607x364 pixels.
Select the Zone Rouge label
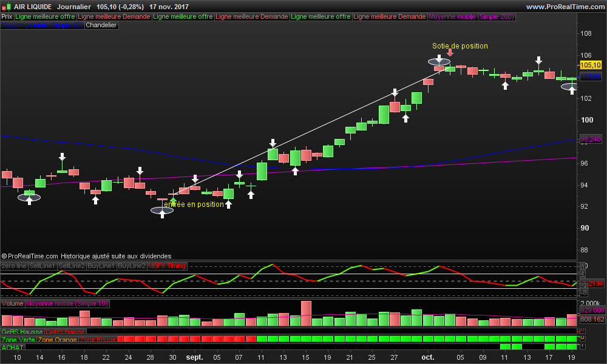pyautogui.click(x=98, y=340)
